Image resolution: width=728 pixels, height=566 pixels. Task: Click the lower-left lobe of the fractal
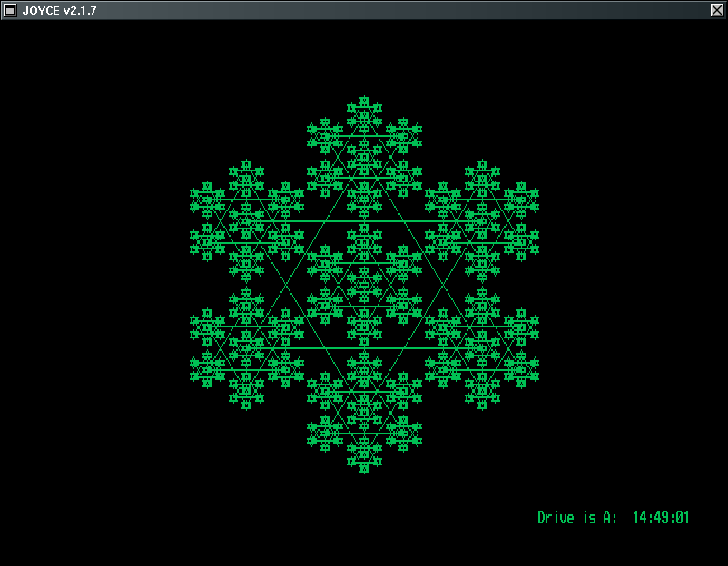246,348
